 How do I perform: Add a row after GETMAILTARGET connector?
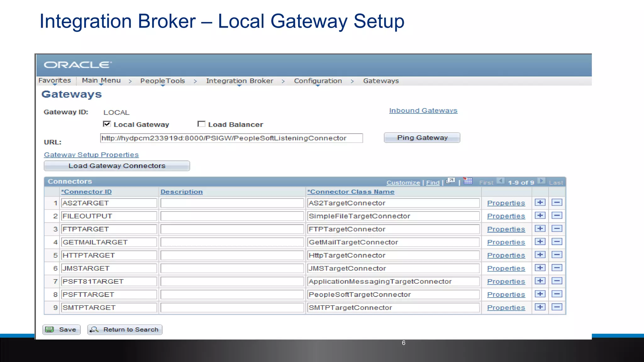[540, 242]
